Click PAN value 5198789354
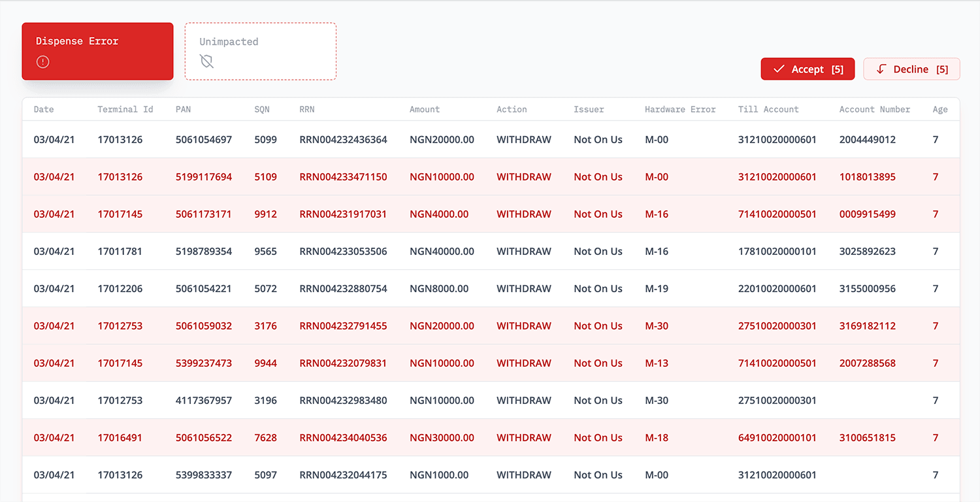The width and height of the screenshot is (980, 502). point(204,251)
